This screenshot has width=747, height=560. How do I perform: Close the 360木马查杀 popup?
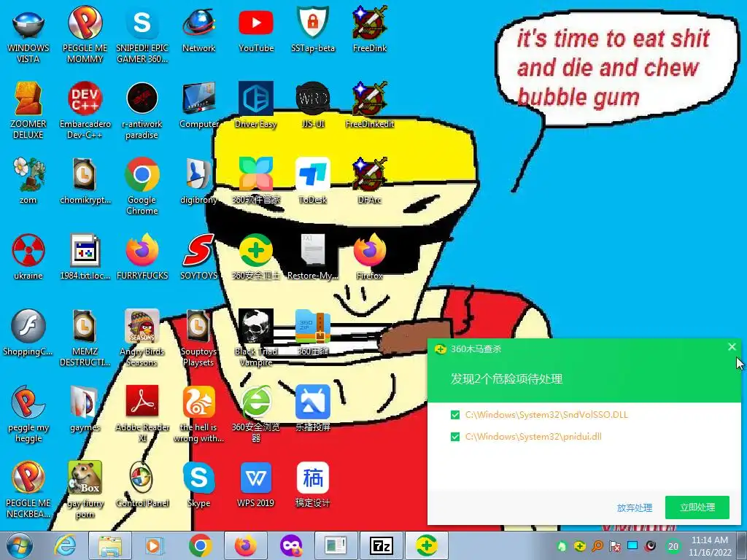pyautogui.click(x=732, y=346)
